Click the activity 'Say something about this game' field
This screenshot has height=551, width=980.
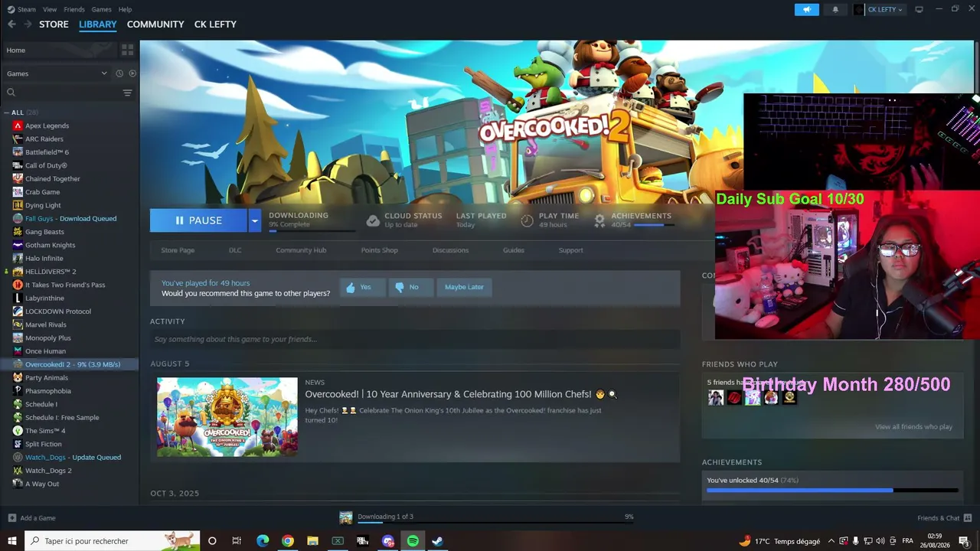click(415, 339)
